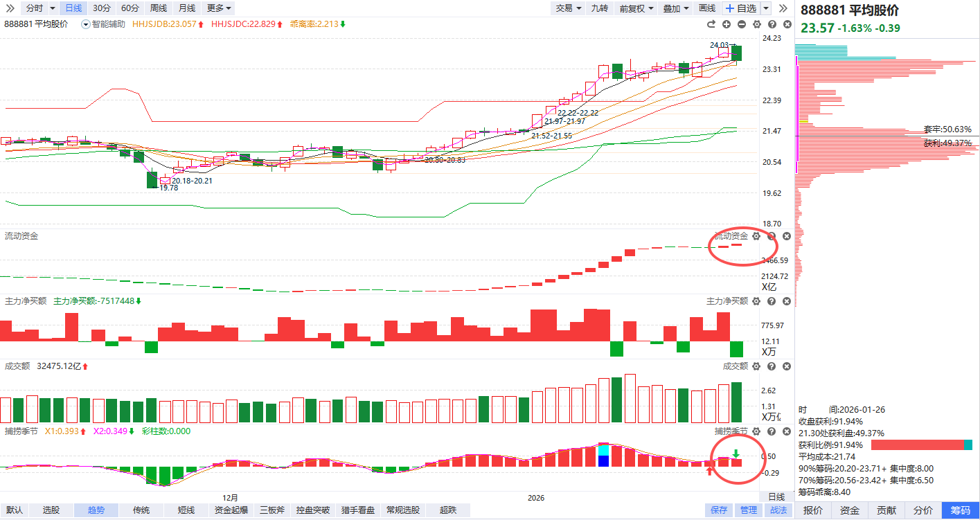Open the 更多 periods dropdown
The height and width of the screenshot is (520, 980).
click(220, 8)
